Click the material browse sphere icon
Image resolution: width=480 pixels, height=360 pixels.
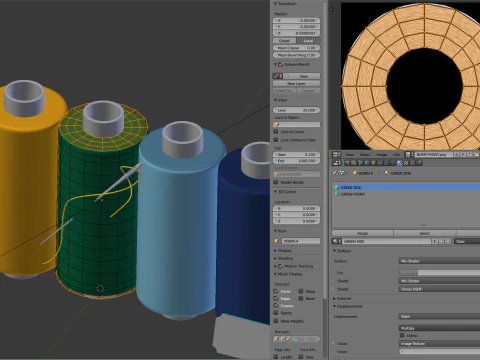[x=336, y=241]
